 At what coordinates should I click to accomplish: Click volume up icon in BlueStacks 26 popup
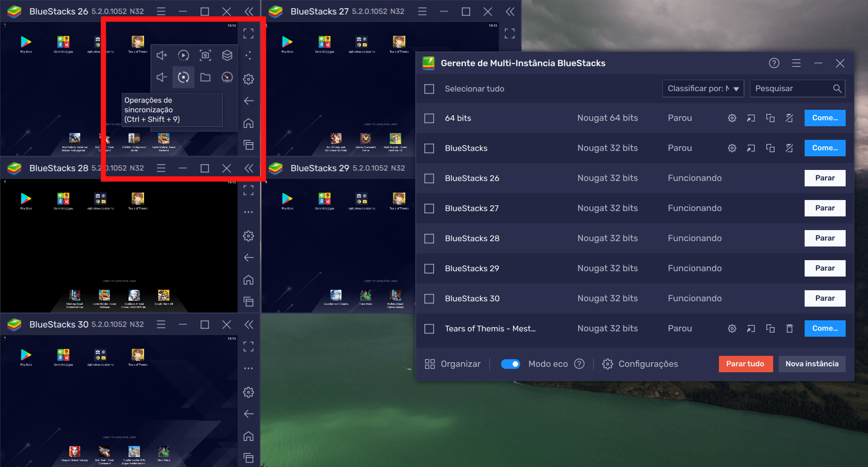(x=162, y=56)
